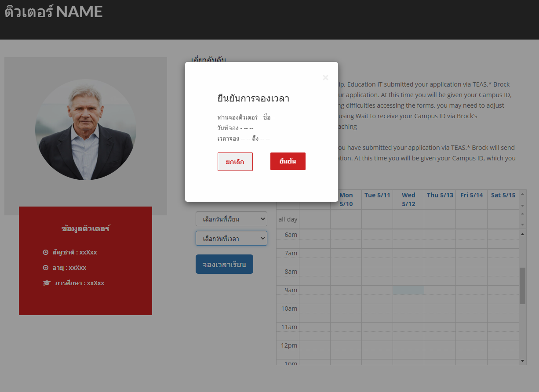Click the 8am time label
539x392 pixels.
coord(291,272)
